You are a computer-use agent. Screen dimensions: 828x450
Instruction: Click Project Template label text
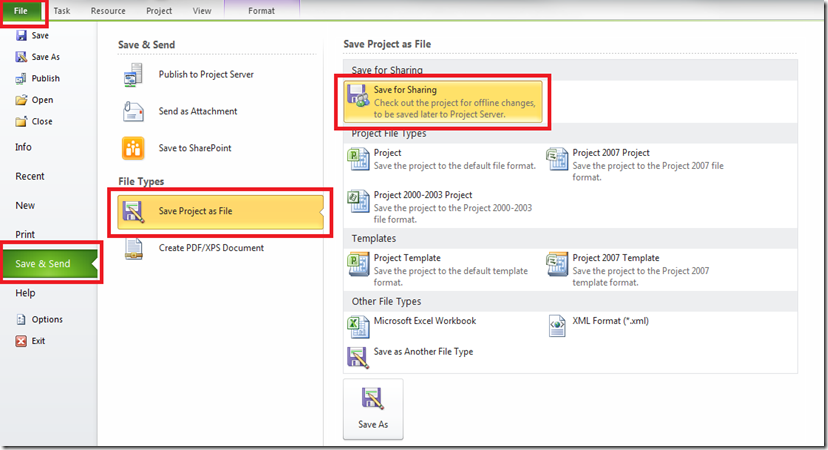(407, 258)
